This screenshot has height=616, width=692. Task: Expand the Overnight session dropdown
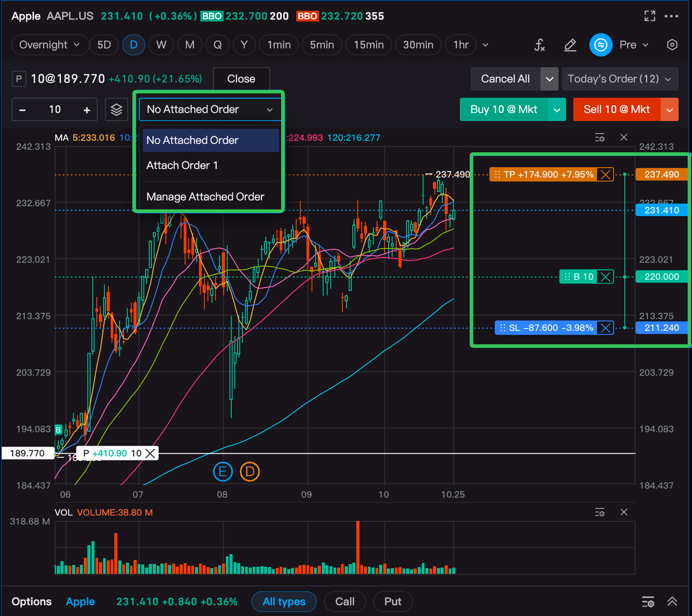click(49, 45)
